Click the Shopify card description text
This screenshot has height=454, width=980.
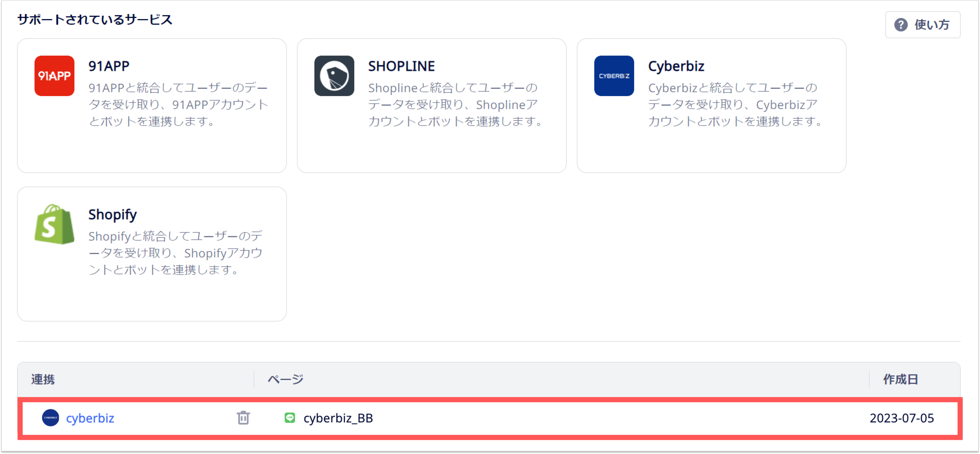coord(176,253)
